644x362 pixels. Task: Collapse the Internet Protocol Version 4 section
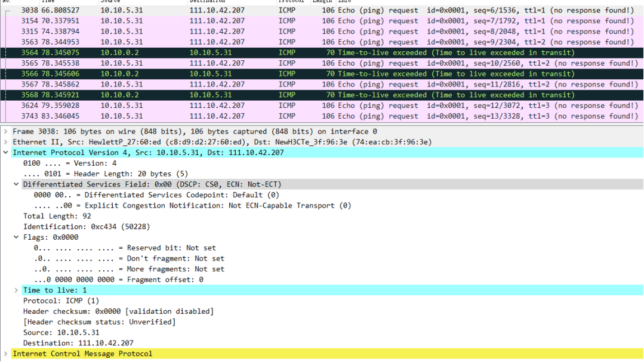pyautogui.click(x=6, y=153)
